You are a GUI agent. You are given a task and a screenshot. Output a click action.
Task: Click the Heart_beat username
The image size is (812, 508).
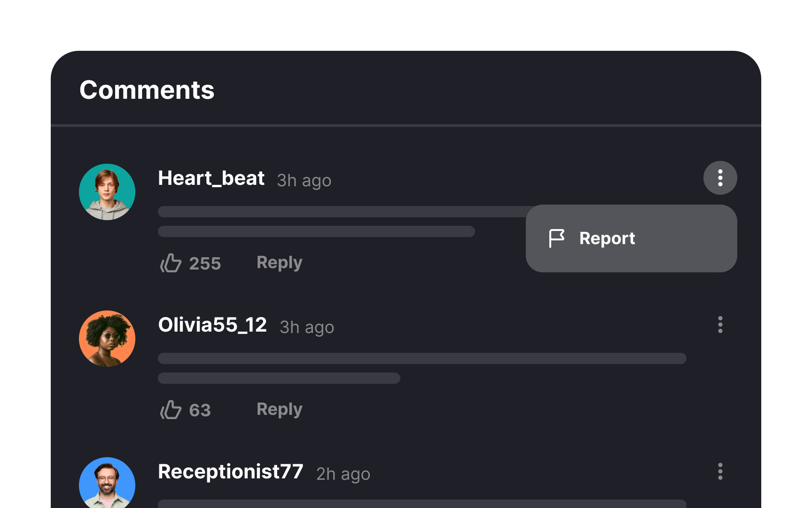(x=211, y=178)
